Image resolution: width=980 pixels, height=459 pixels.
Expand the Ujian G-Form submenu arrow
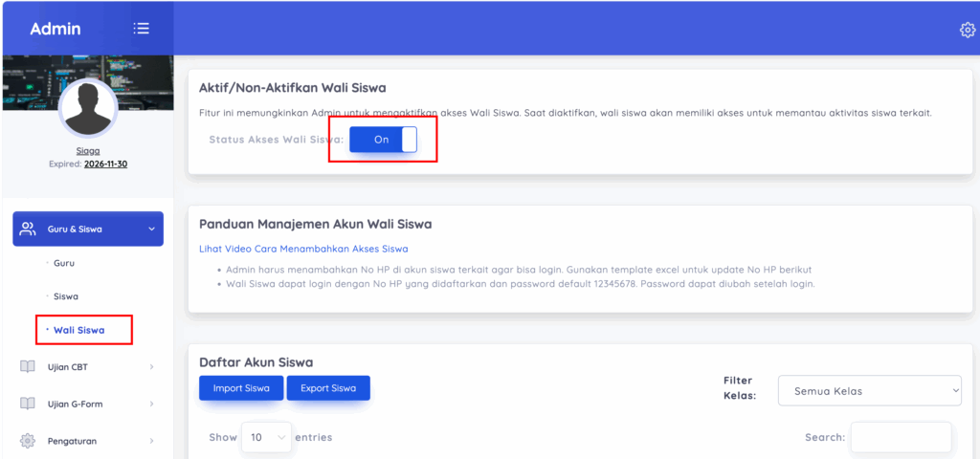pyautogui.click(x=151, y=404)
